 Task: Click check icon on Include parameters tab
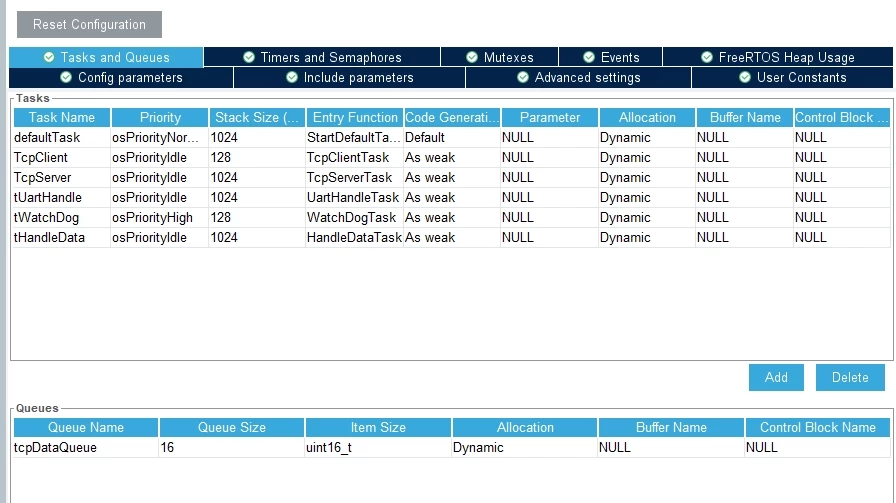click(x=291, y=77)
